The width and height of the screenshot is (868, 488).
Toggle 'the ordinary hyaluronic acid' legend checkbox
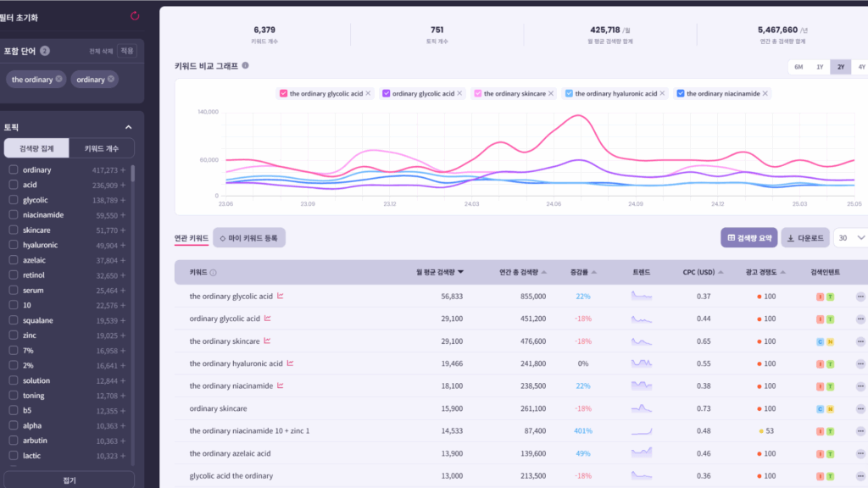click(569, 94)
